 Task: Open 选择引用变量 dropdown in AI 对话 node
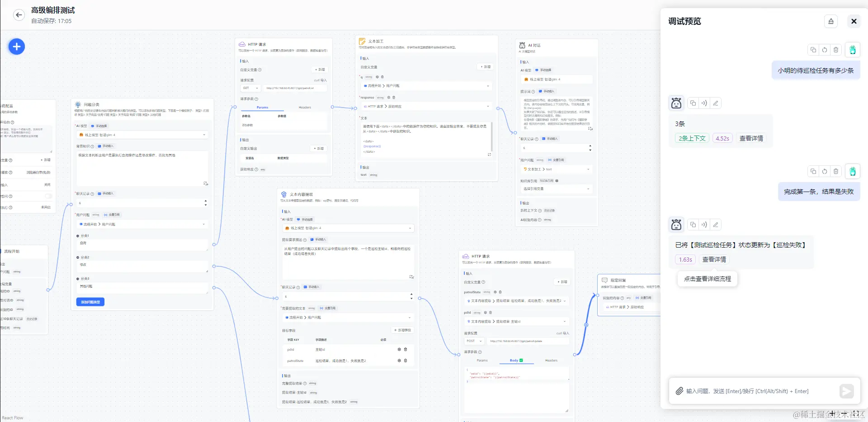point(556,189)
